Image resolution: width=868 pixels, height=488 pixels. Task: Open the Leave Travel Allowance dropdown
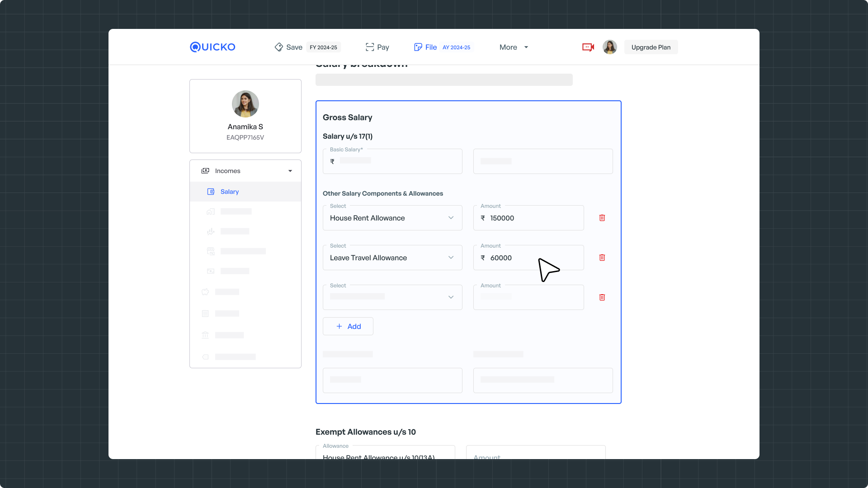pyautogui.click(x=392, y=258)
